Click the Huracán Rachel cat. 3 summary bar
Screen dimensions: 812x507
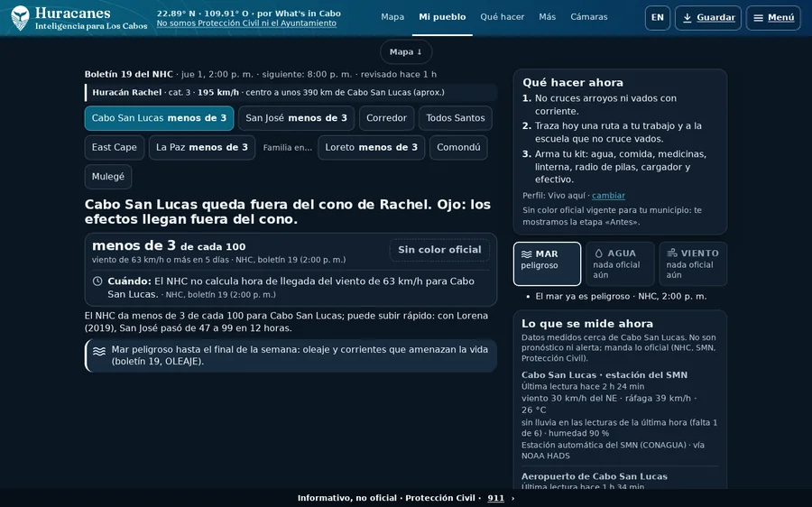click(x=291, y=93)
